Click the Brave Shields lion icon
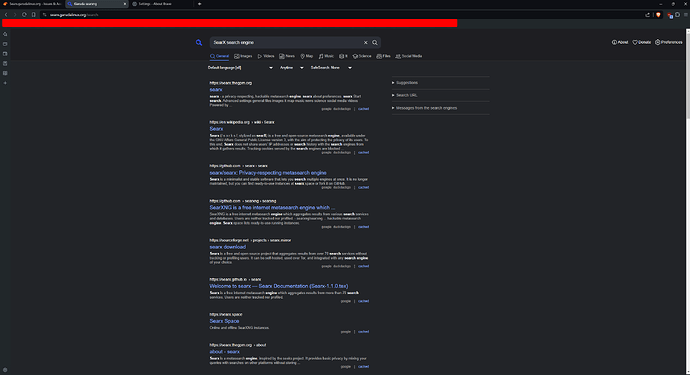The height and width of the screenshot is (375, 690). [x=658, y=15]
